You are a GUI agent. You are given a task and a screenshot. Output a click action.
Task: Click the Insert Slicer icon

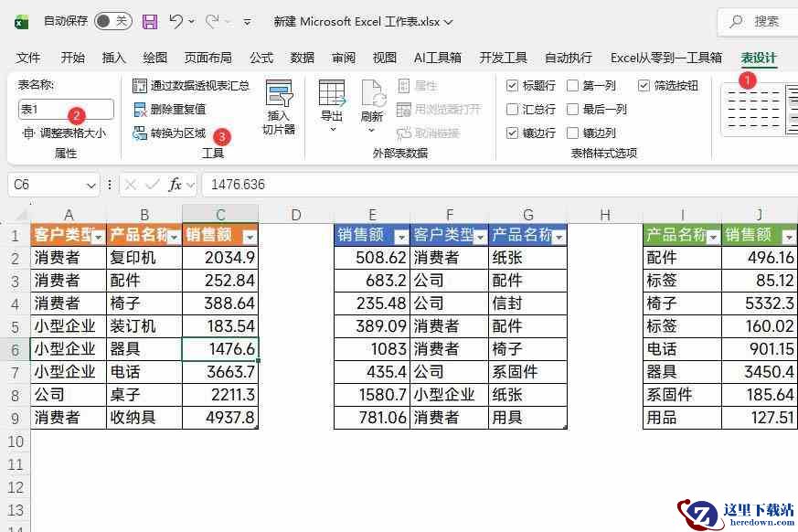279,94
